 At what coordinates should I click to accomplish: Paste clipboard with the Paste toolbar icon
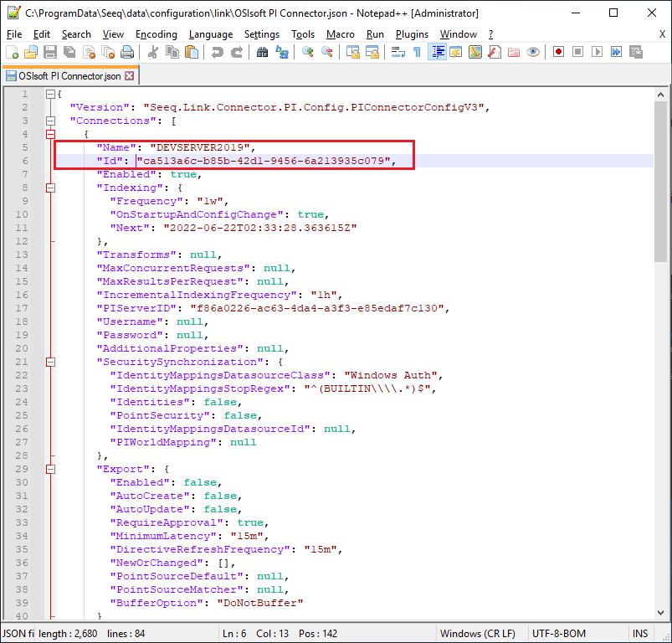(x=192, y=52)
